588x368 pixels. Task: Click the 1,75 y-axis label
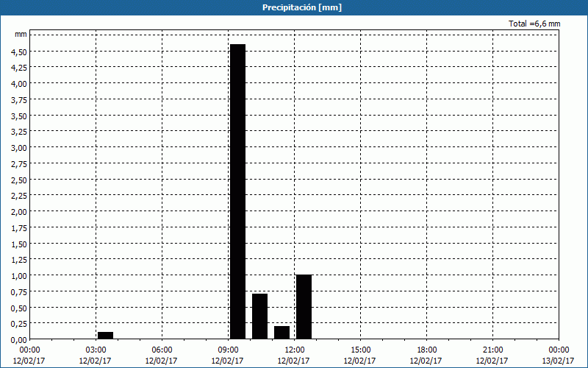tap(19, 228)
